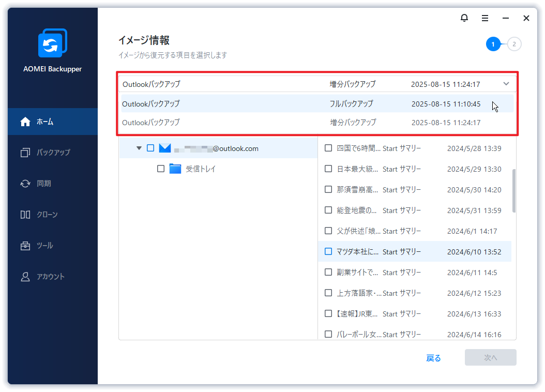Click the date 2024/6/14 16:16
Viewport: 545px width, 392px height.
(474, 334)
